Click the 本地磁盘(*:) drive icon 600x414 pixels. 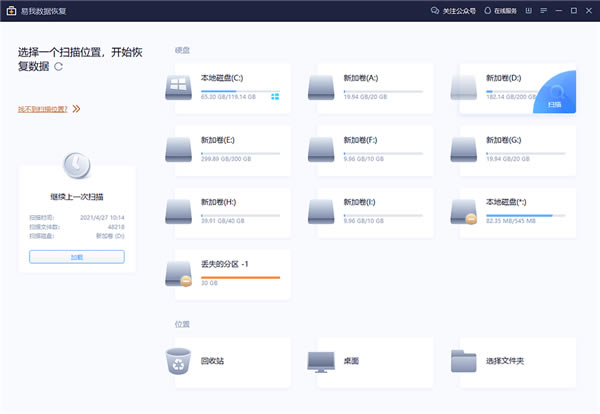coord(466,212)
